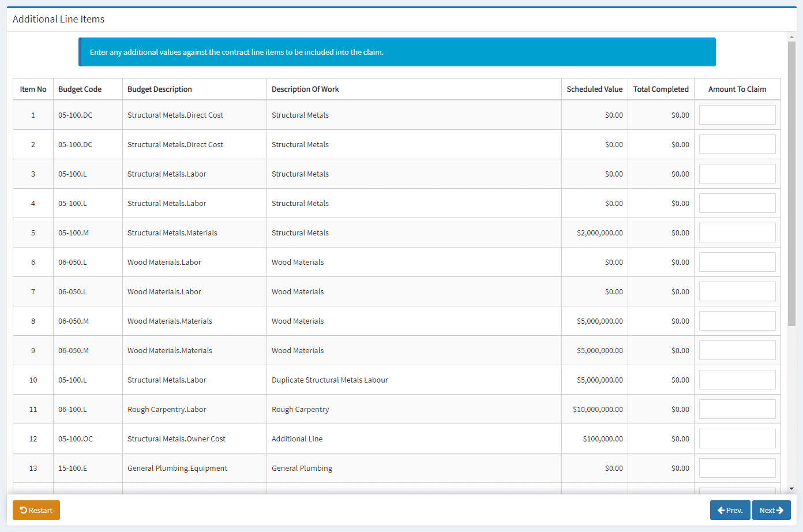
Task: Click the claim field for General Plumbing item 13
Action: 737,468
